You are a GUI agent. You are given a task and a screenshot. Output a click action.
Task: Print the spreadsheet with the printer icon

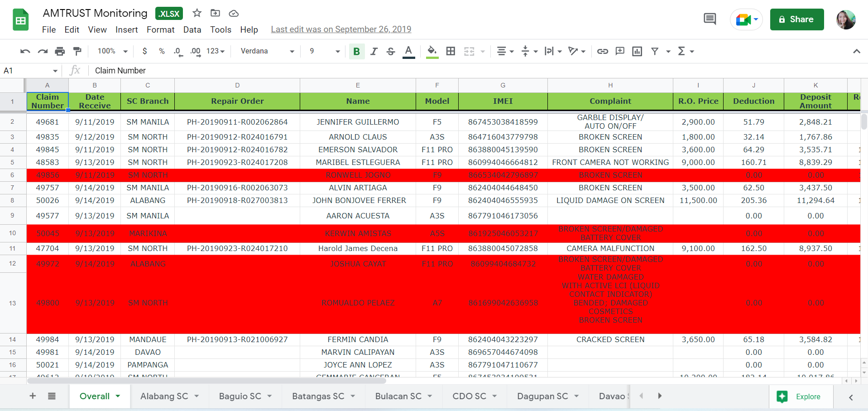(x=60, y=51)
